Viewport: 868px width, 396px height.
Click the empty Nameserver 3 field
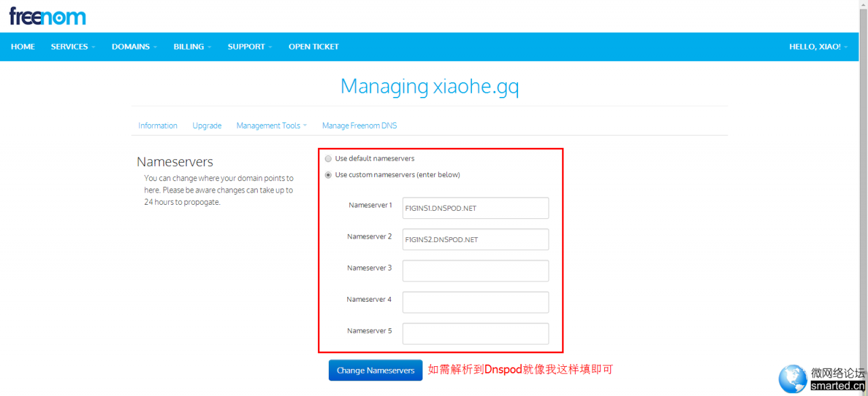(475, 271)
